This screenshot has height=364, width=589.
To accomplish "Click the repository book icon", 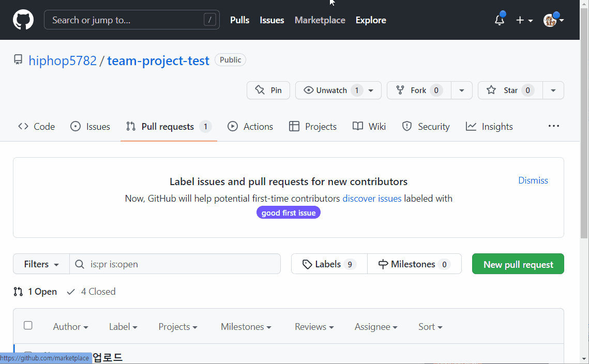I will pyautogui.click(x=18, y=60).
